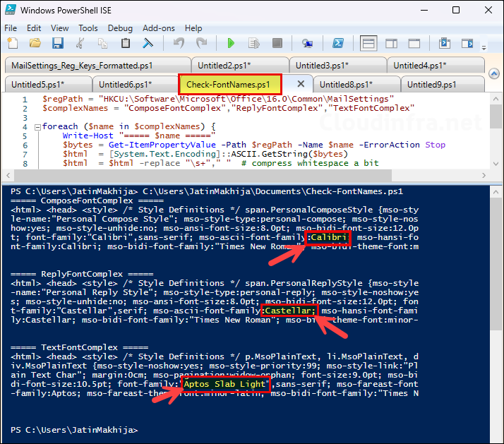Collapse the script pane with the round arrow
504x444 pixels.
[x=494, y=74]
